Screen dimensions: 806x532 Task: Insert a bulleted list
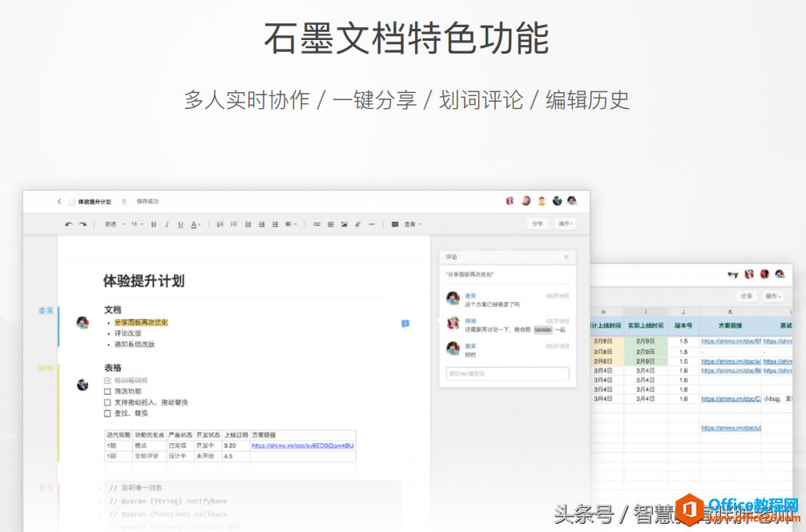click(234, 224)
